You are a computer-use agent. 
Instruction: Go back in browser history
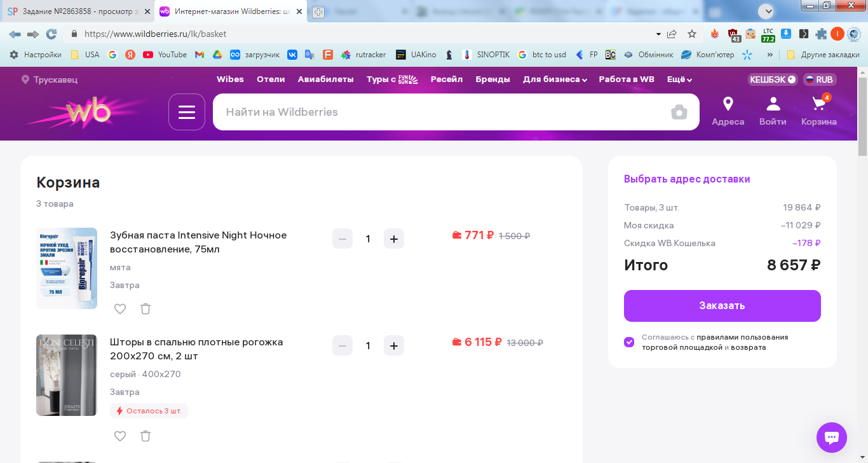pyautogui.click(x=15, y=34)
